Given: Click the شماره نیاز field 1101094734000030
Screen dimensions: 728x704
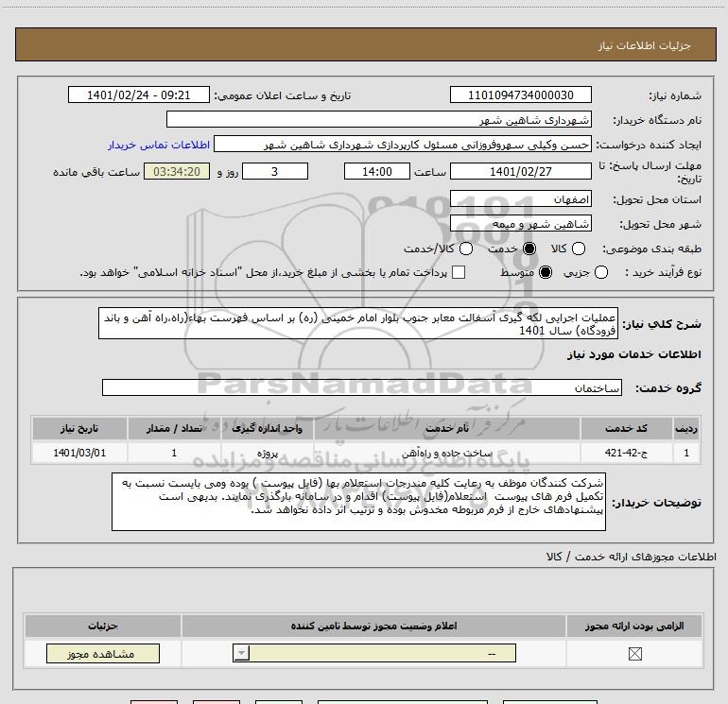Looking at the screenshot, I should tap(520, 94).
